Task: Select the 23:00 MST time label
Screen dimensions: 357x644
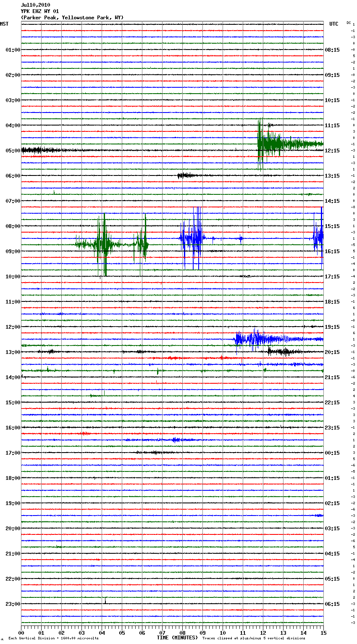Action: (13, 604)
